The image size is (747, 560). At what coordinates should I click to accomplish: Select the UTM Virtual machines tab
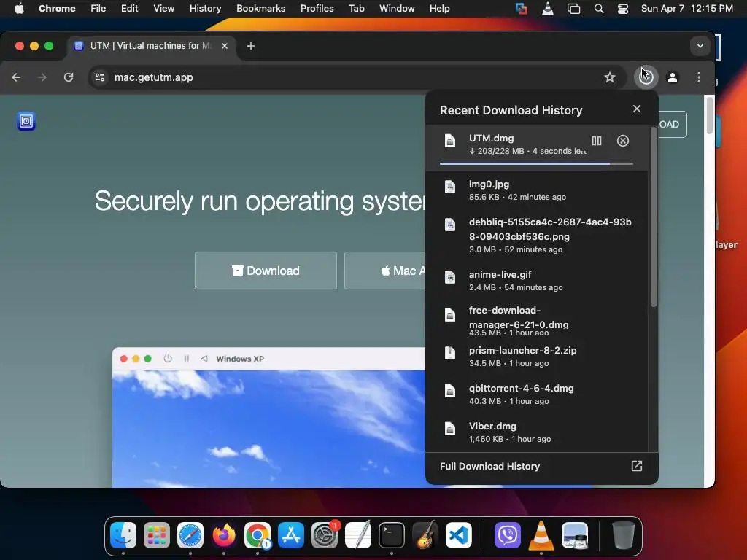point(152,46)
